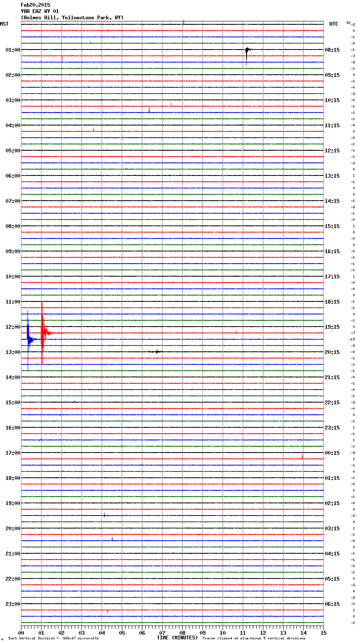Select the 19:00 MST row label

pyautogui.click(x=13, y=503)
